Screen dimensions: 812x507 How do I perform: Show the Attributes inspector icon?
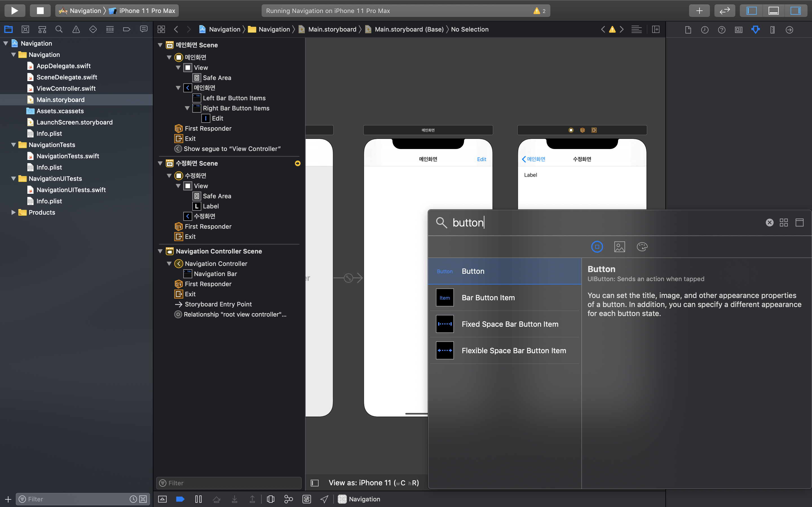click(755, 30)
